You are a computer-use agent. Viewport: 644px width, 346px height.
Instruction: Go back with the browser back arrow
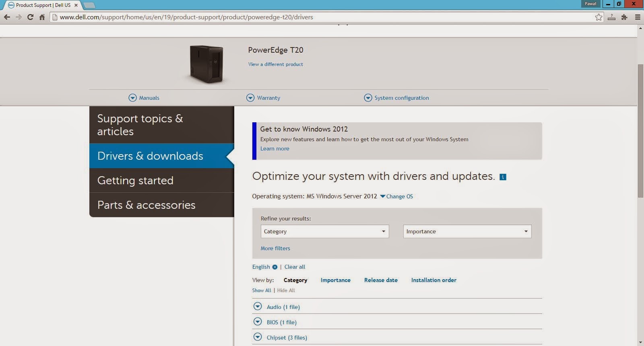click(7, 17)
